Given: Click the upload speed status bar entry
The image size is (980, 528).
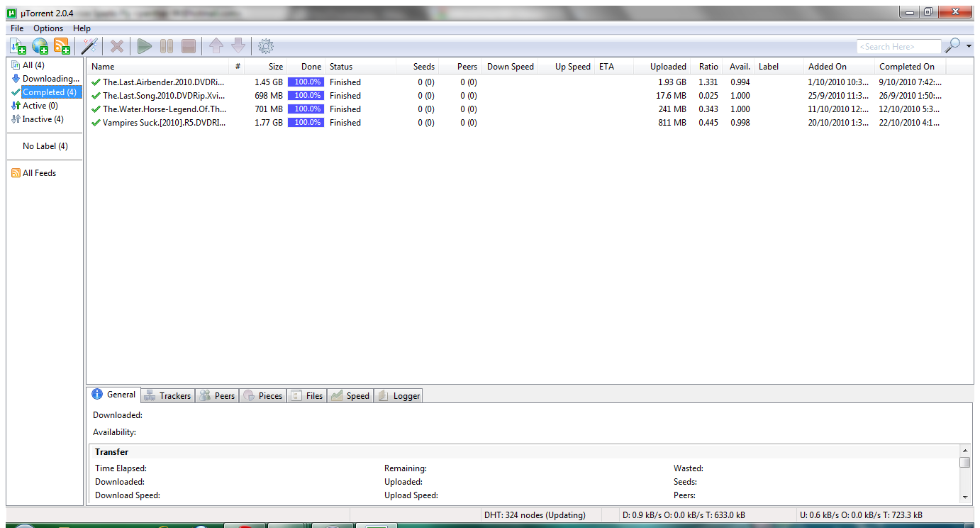Looking at the screenshot, I should [861, 515].
